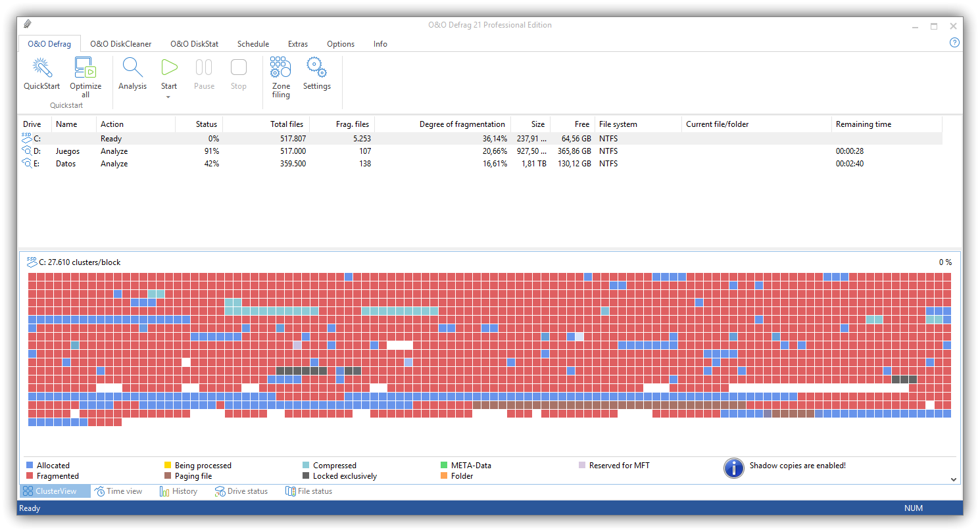
Task: Open the Options tab
Action: [341, 44]
